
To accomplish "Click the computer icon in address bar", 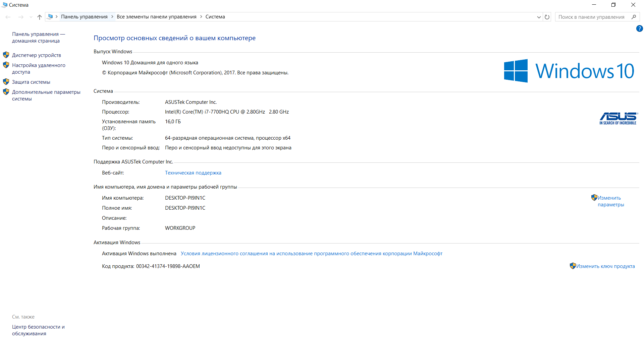I will (x=50, y=17).
